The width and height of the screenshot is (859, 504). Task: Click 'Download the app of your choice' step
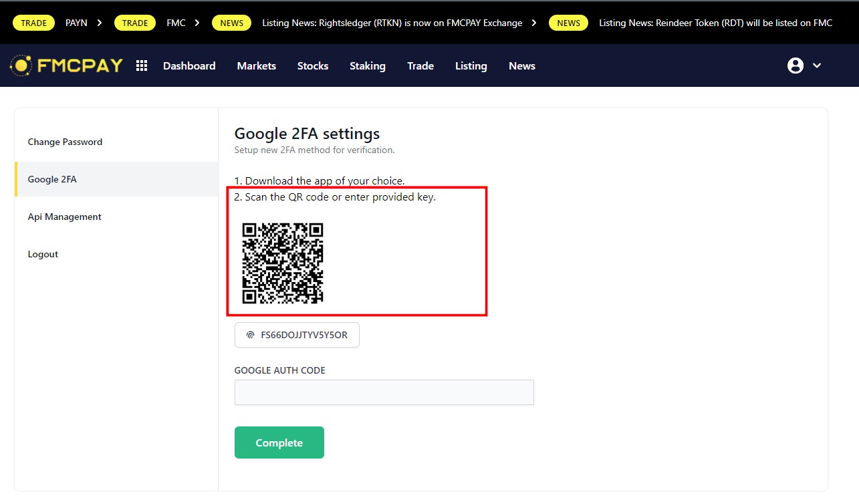click(x=320, y=181)
